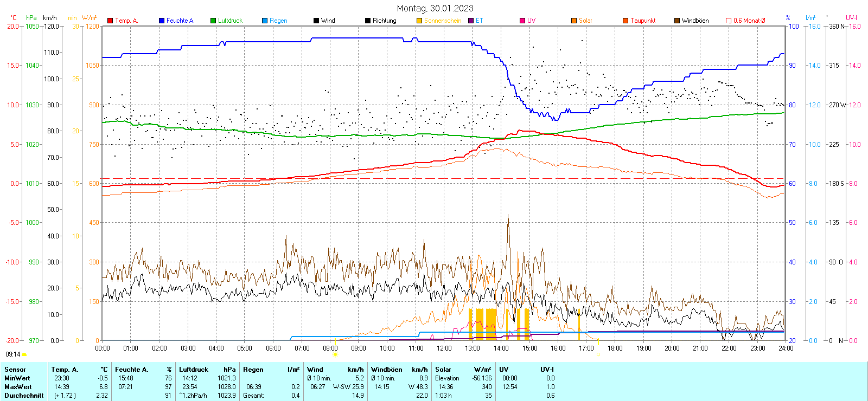Click the Taupunkt legend label
The height and width of the screenshot is (401, 868).
click(643, 21)
